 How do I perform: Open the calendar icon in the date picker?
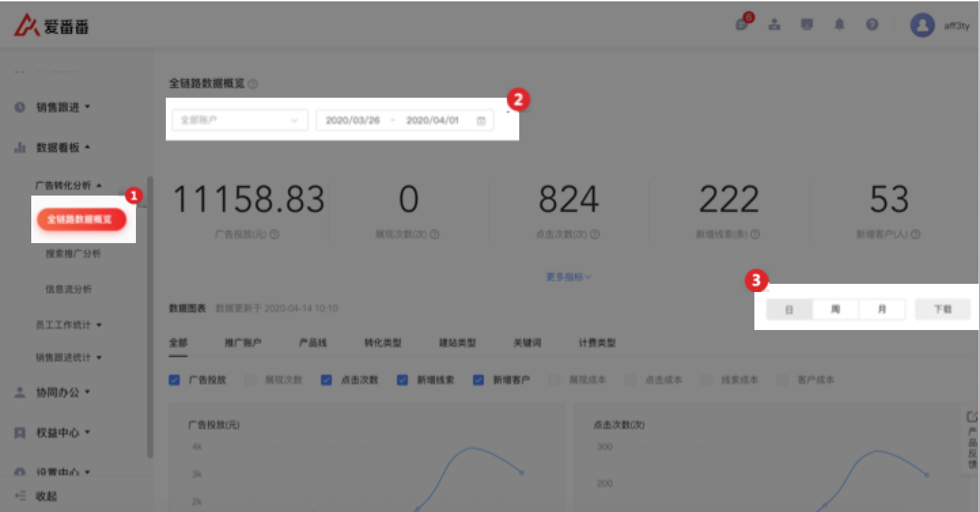click(x=481, y=120)
